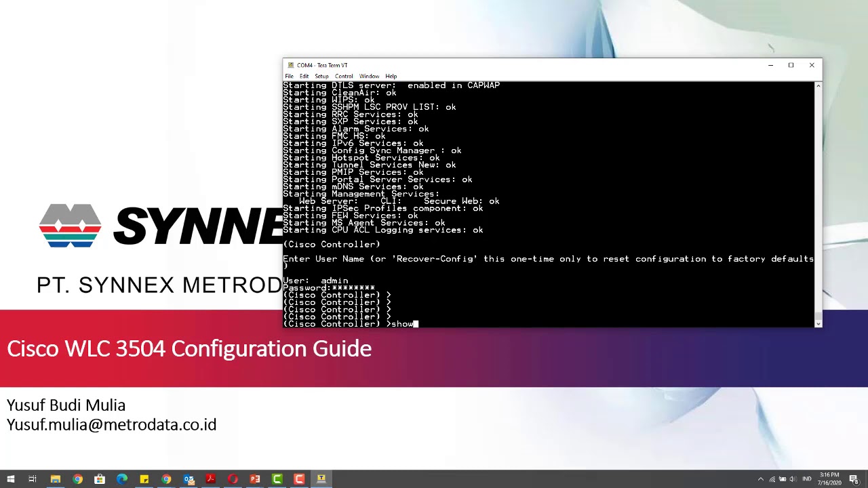Expand hidden system tray icons chevron
Screen dimensions: 868x488
click(761, 479)
